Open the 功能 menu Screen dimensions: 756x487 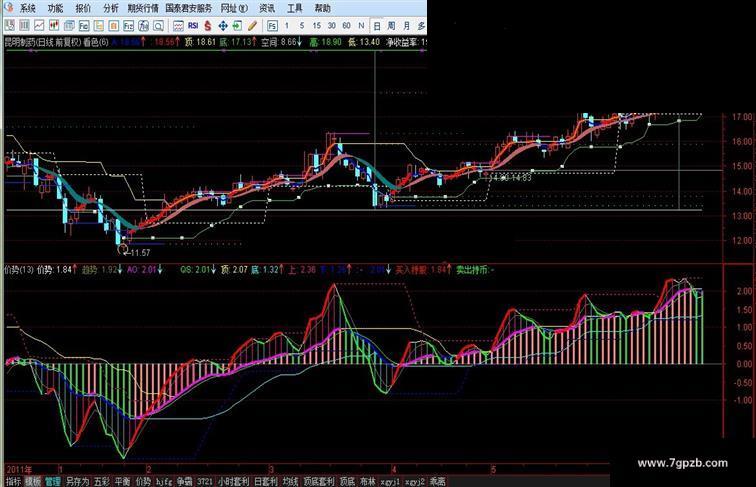point(55,8)
